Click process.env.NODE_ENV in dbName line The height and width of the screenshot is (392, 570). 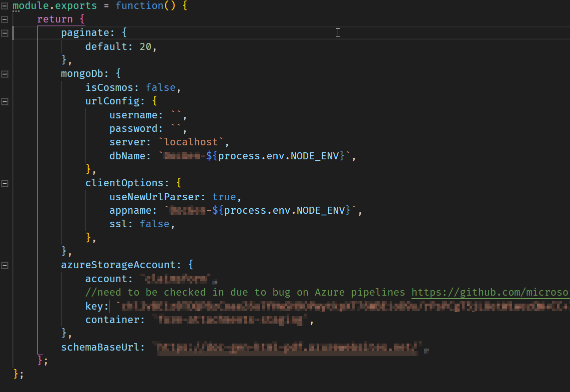click(x=278, y=156)
